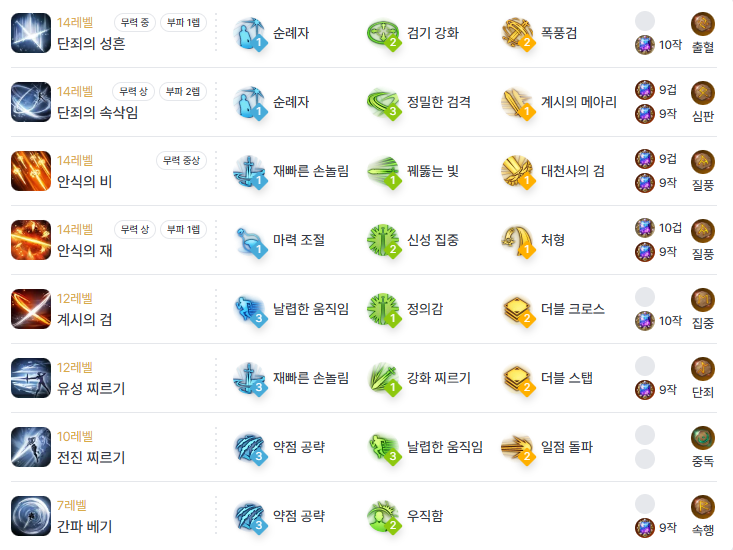
Task: Select the 단죄의 속삭임 skill icon
Action: coord(31,102)
